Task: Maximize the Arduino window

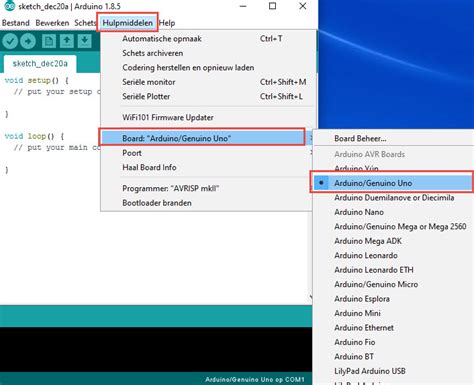Action: point(272,6)
